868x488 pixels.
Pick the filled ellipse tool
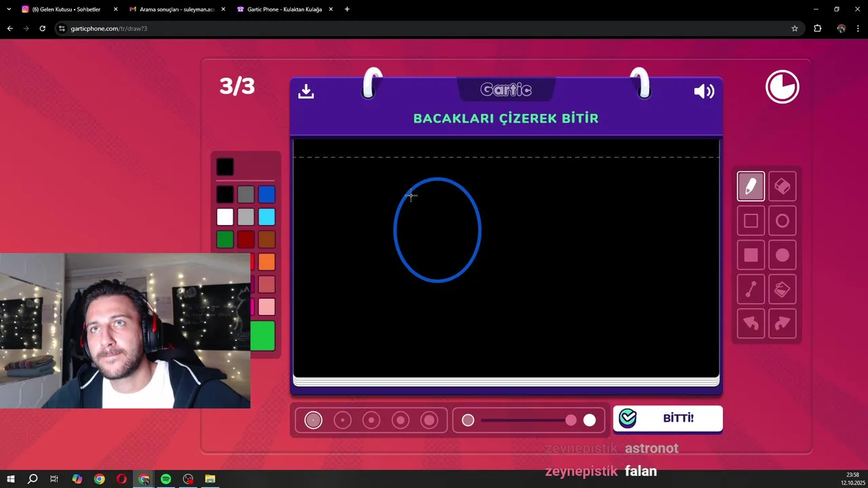pos(783,256)
